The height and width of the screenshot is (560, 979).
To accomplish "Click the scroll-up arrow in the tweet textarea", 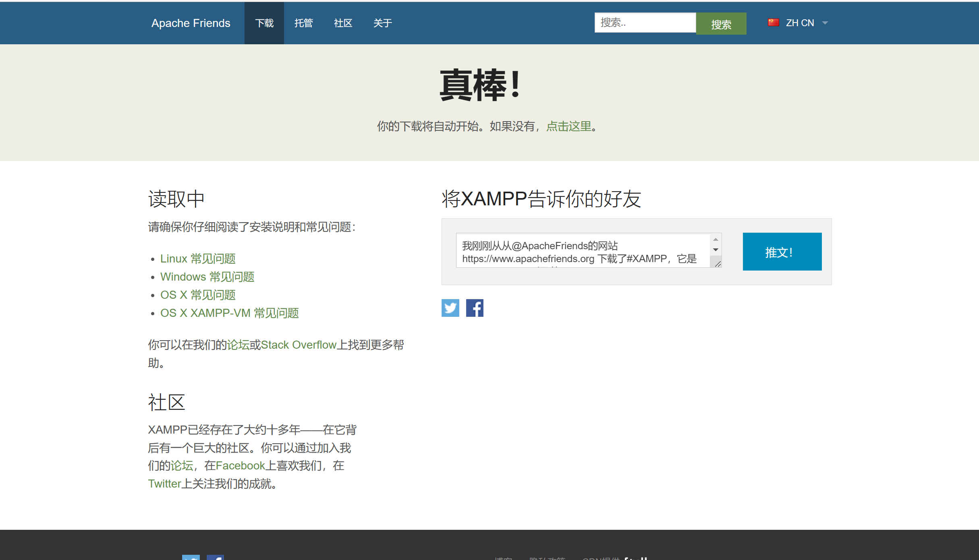I will click(716, 239).
